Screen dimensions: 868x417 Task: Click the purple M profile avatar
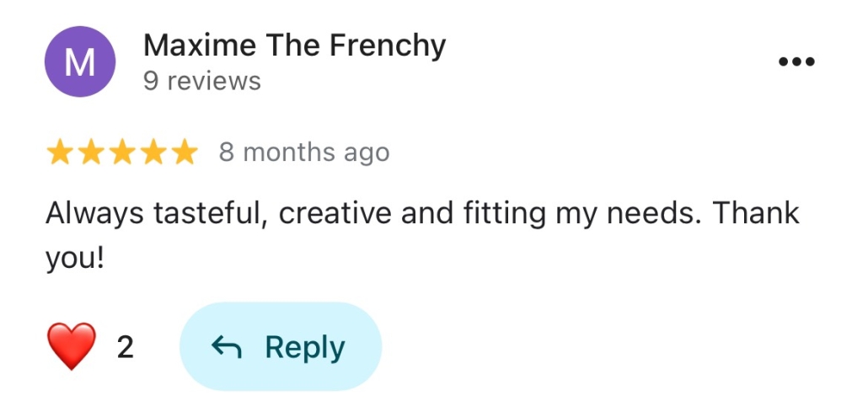pyautogui.click(x=79, y=62)
